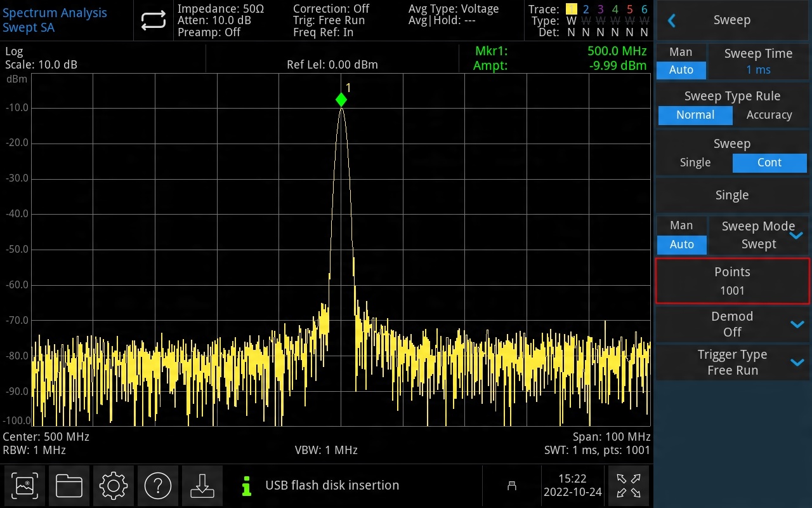
Task: Select trace 2 in the Trace header
Action: pos(586,9)
